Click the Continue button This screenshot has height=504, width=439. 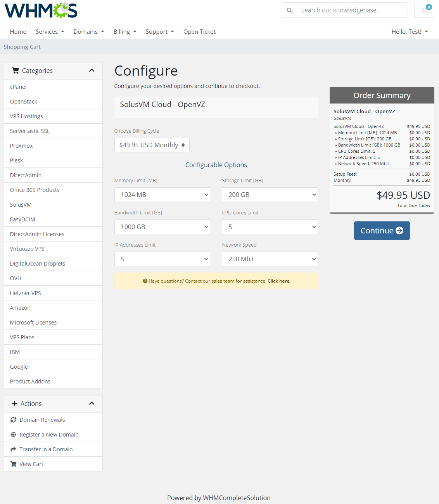point(382,230)
